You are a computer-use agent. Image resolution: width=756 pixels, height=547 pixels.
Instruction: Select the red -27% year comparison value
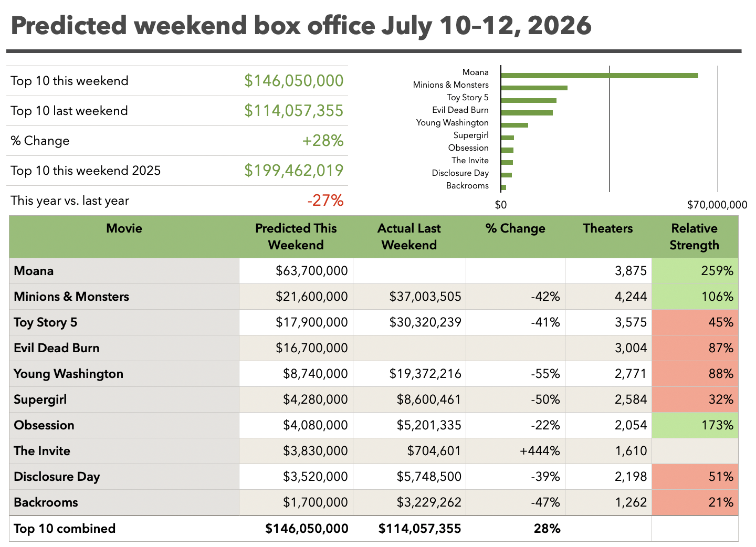point(325,201)
